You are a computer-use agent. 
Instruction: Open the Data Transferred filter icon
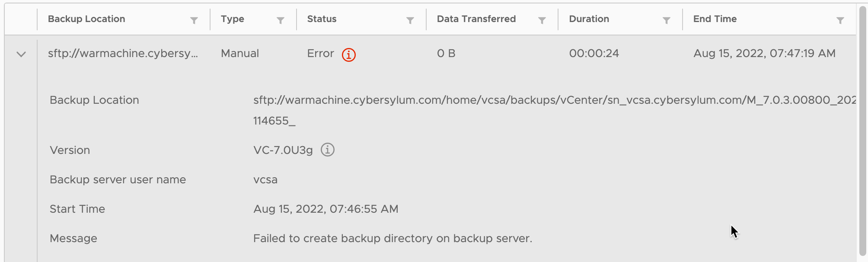[542, 20]
